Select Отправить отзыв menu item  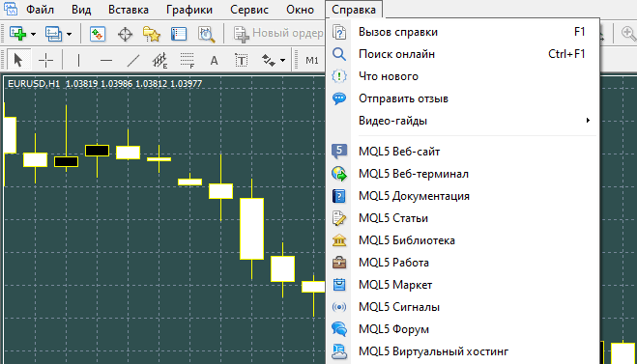point(463,98)
